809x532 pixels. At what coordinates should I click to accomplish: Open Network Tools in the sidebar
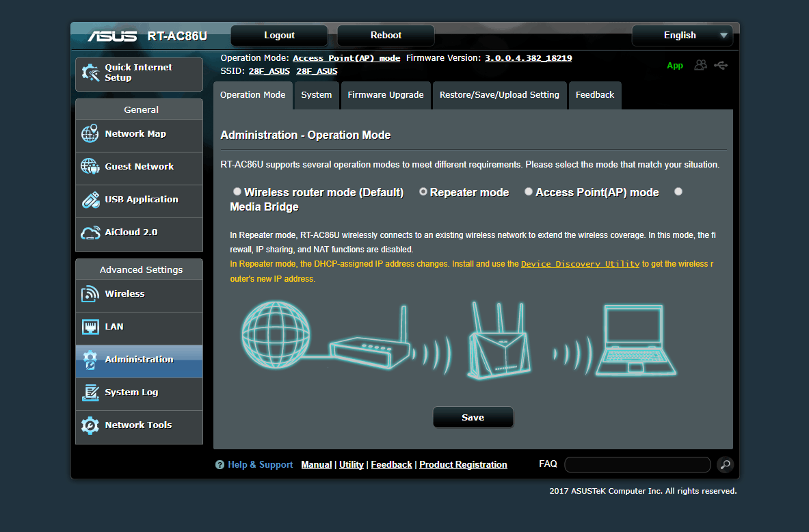(x=139, y=426)
